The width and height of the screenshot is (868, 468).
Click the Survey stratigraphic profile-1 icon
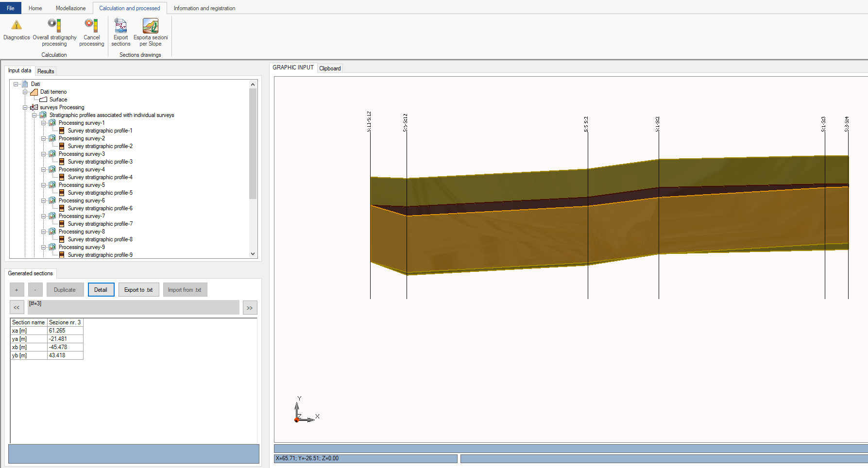coord(62,131)
